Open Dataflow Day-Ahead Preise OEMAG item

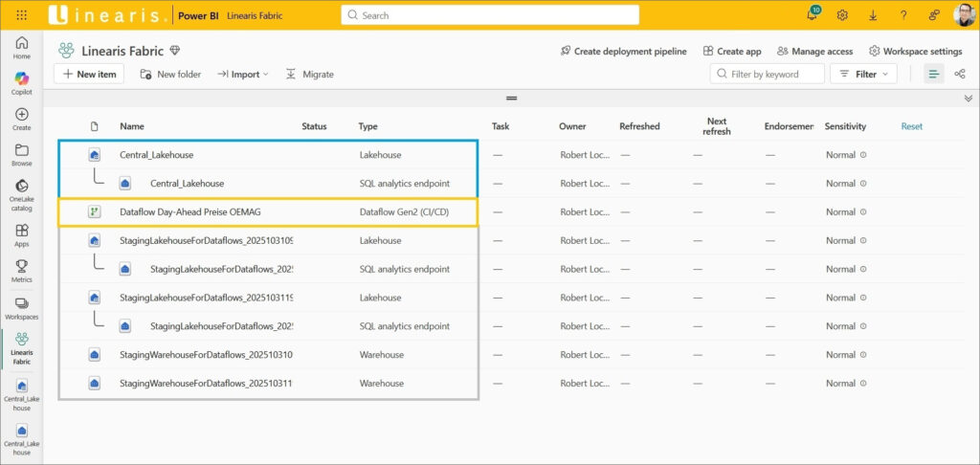(189, 211)
